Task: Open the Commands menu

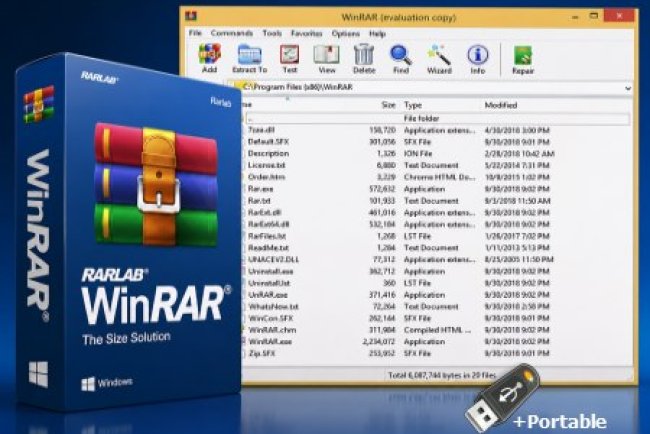Action: [x=231, y=33]
